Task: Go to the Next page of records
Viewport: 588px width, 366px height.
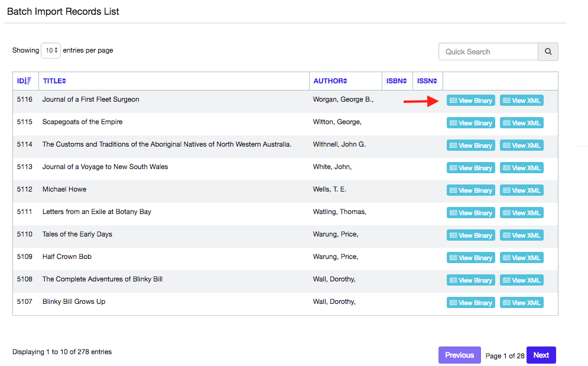Action: (x=541, y=355)
